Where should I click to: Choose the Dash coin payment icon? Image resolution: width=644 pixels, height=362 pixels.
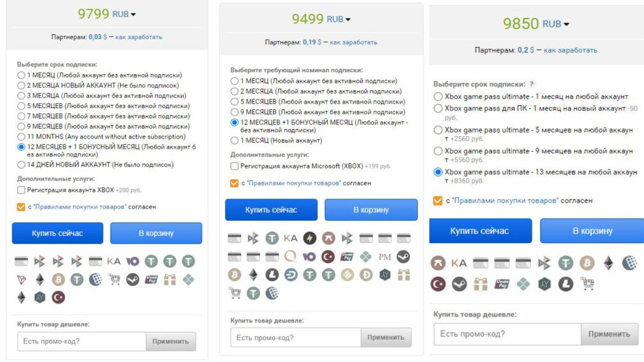point(291,275)
